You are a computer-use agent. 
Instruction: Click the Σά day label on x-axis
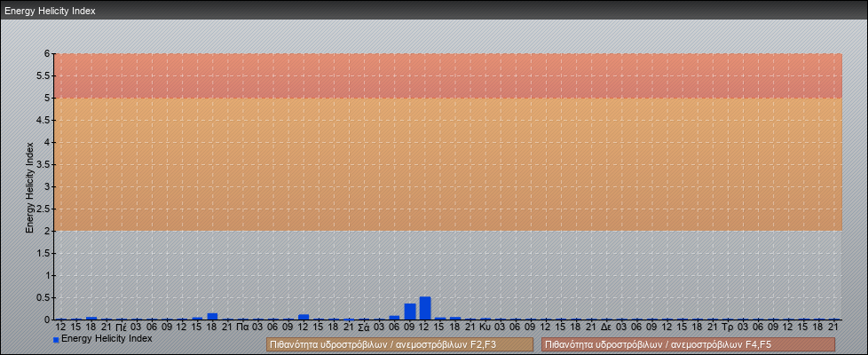(x=364, y=327)
